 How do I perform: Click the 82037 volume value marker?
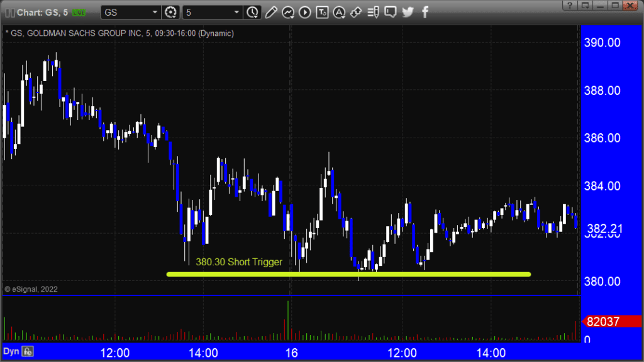[611, 321]
